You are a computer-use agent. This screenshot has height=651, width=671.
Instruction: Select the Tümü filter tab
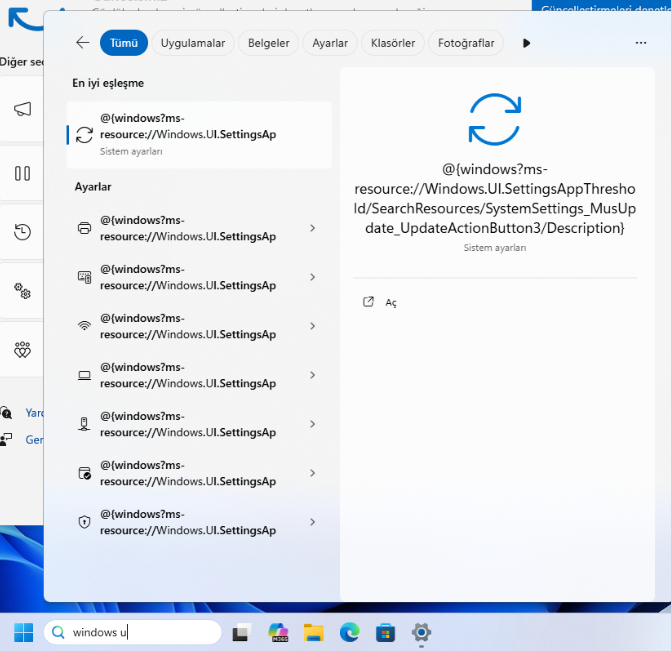[124, 43]
